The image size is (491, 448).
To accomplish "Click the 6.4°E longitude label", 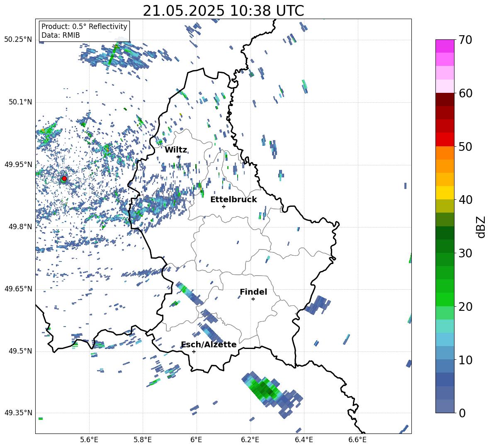I will tap(304, 440).
